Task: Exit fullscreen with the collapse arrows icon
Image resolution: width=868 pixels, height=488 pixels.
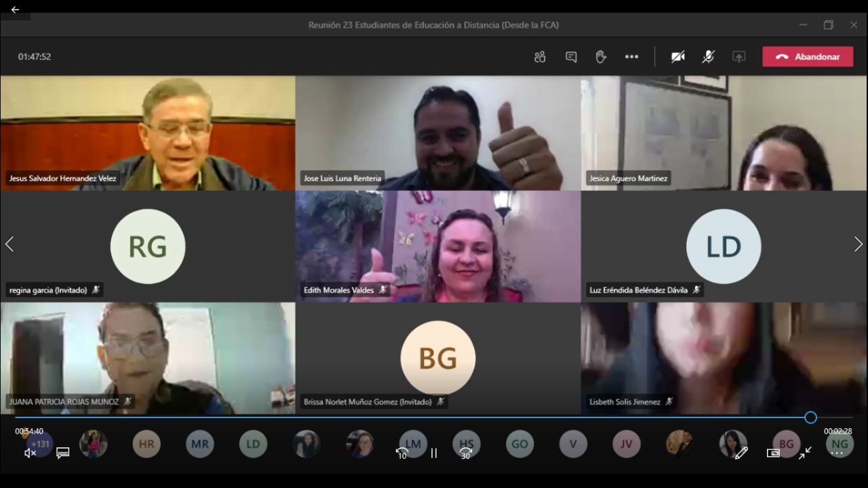Action: click(805, 453)
